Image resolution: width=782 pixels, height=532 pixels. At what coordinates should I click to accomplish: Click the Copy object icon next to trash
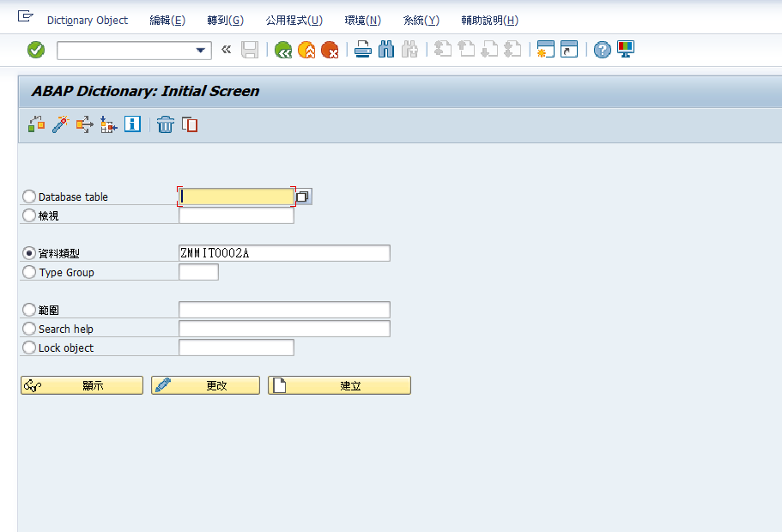click(x=189, y=124)
